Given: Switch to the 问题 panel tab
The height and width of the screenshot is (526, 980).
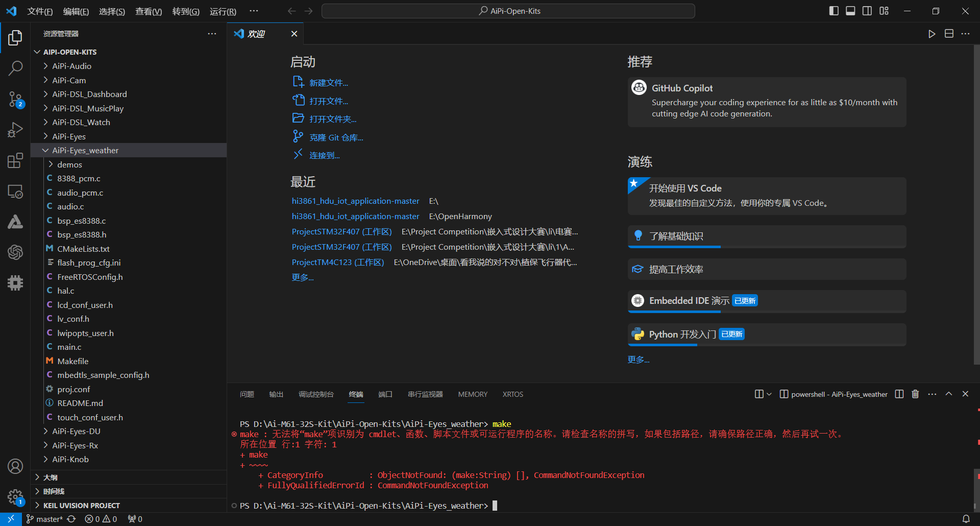Looking at the screenshot, I should 247,394.
